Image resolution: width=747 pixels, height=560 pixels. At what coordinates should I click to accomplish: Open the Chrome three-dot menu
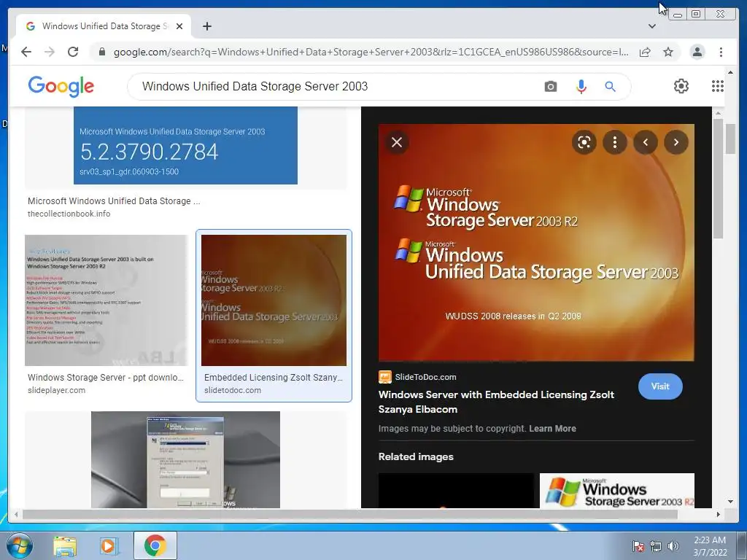click(721, 52)
